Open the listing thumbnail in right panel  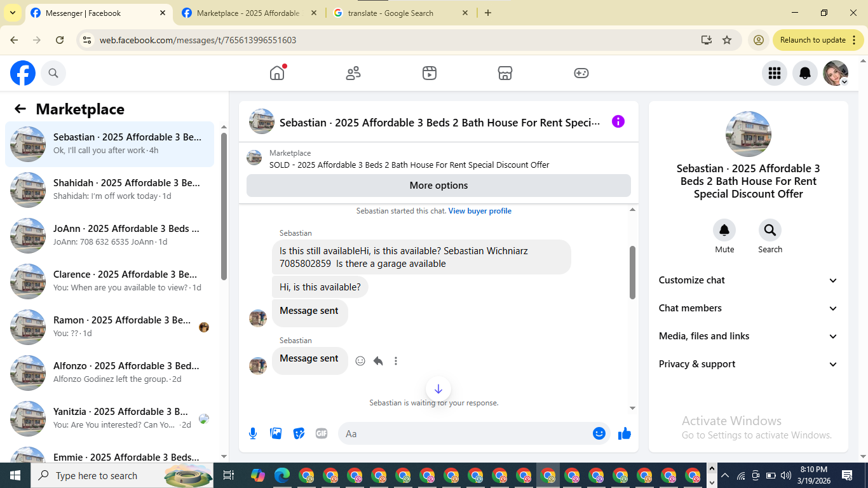point(749,134)
